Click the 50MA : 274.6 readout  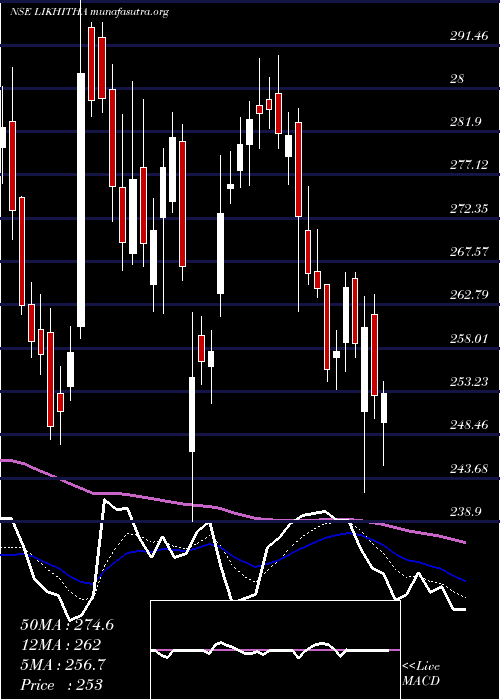coord(67,625)
